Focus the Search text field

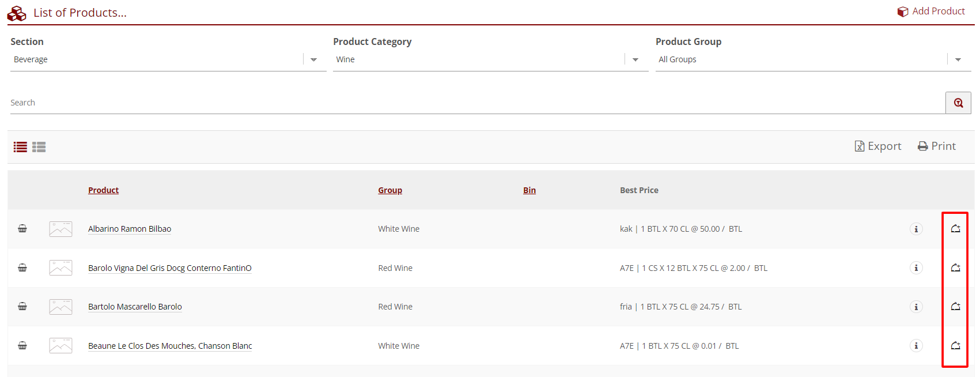472,103
